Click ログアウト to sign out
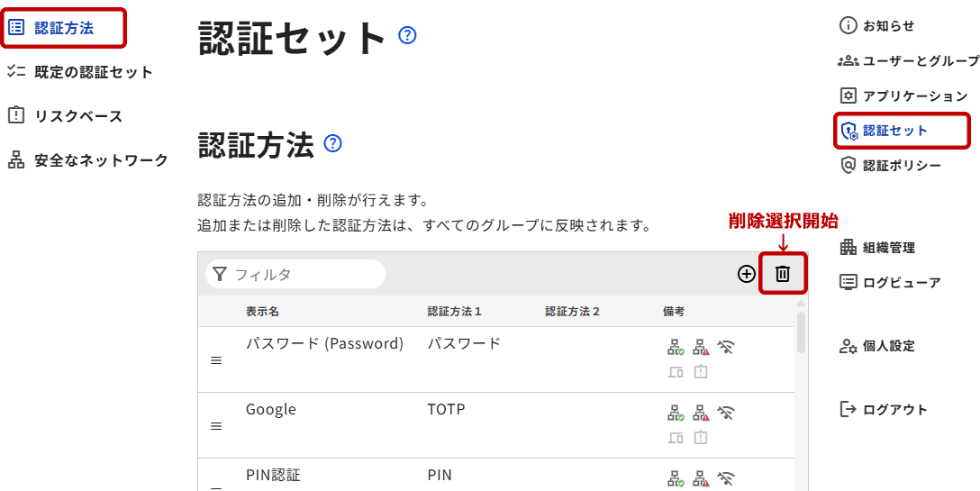The image size is (980, 491). point(894,410)
